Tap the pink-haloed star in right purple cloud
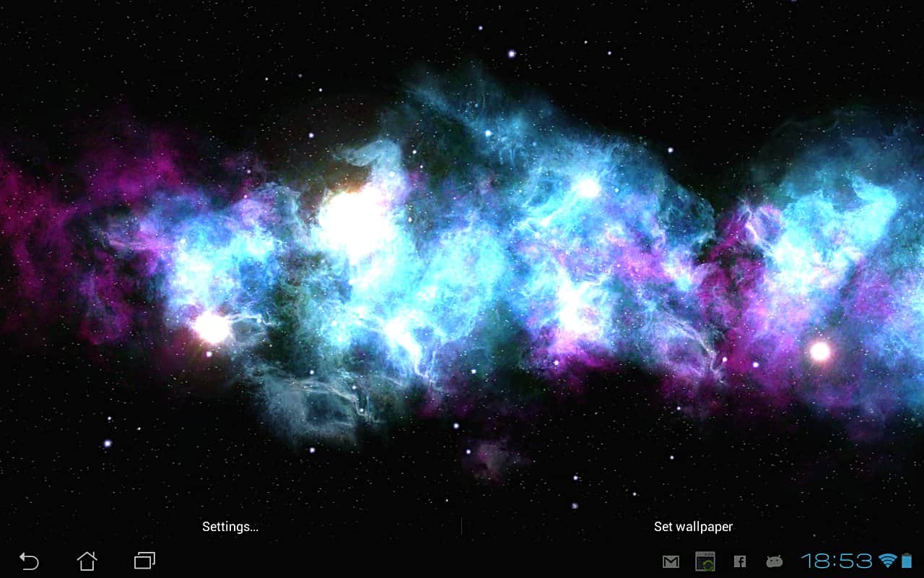924x578 pixels. pos(820,352)
